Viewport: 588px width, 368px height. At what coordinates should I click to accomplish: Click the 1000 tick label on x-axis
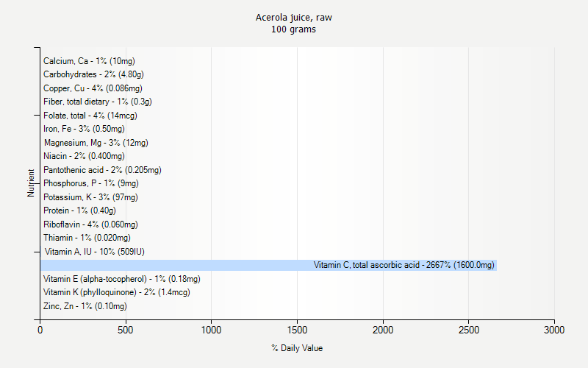coord(211,330)
